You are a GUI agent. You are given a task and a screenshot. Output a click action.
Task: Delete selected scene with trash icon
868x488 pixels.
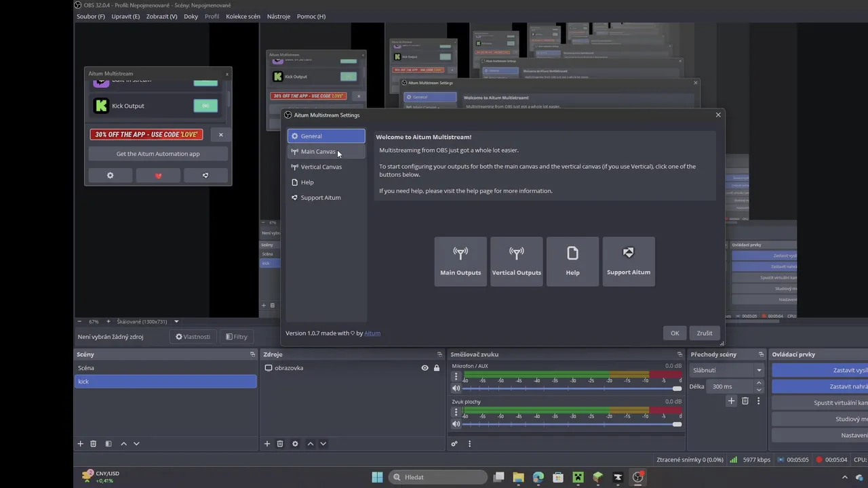(94, 444)
